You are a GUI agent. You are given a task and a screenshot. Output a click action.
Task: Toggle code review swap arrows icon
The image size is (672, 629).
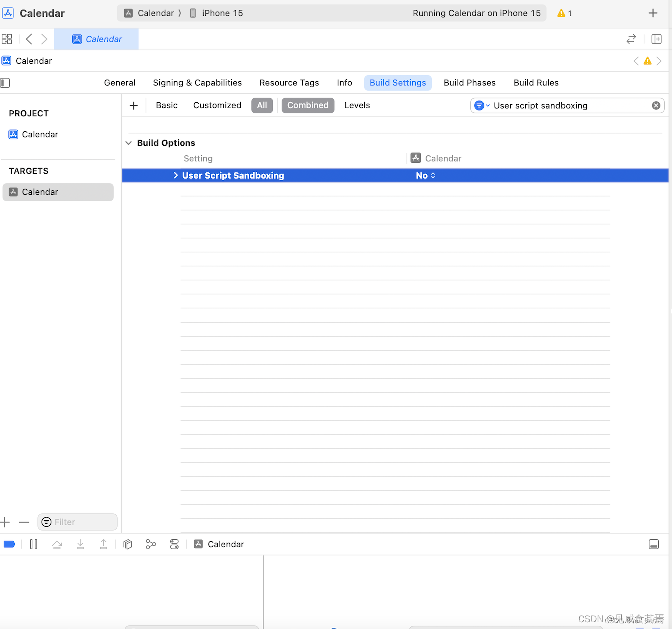631,39
